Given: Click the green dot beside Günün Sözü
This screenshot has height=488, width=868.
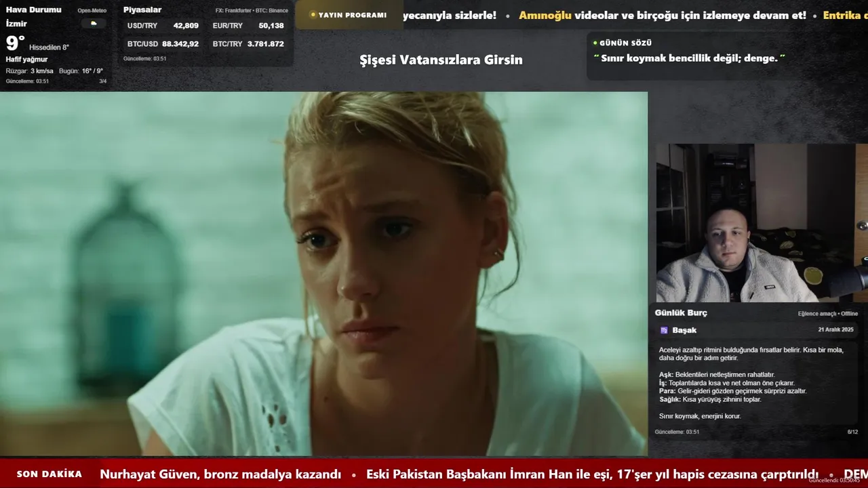Looking at the screenshot, I should point(595,43).
